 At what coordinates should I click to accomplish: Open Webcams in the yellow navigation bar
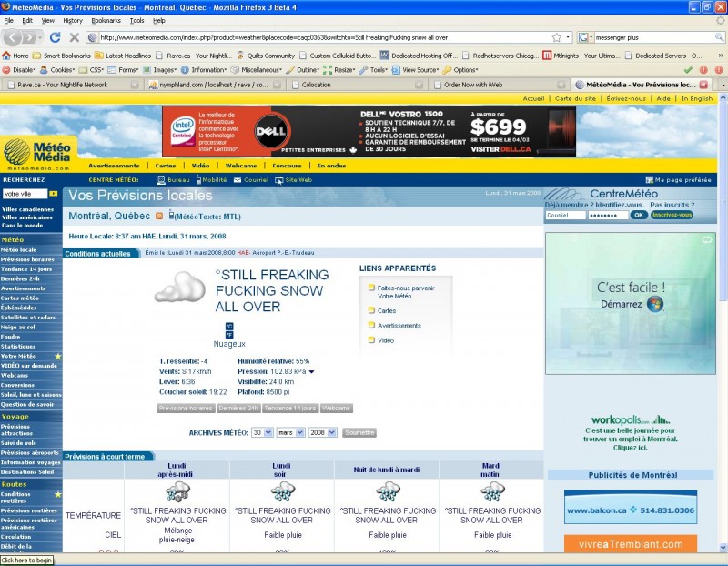click(x=241, y=166)
